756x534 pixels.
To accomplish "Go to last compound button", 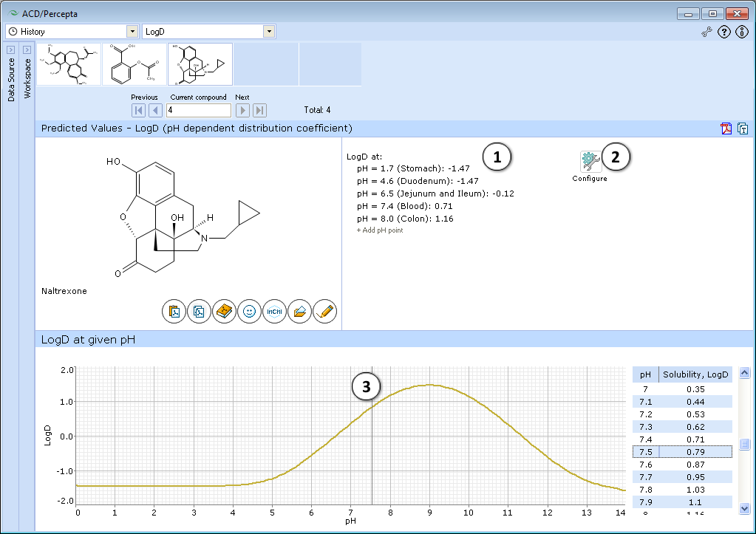I will click(x=259, y=110).
